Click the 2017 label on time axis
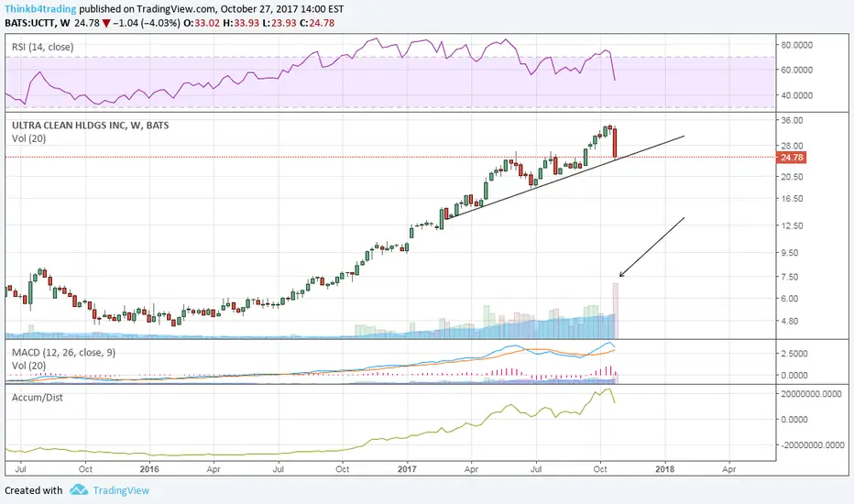This screenshot has width=854, height=504. coord(407,469)
